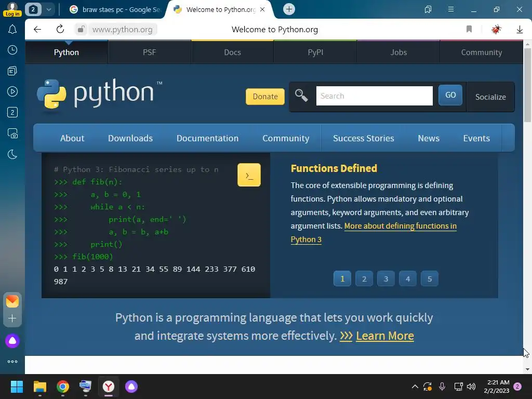Launch interactive shell yellow button
This screenshot has width=532, height=399.
click(x=249, y=175)
